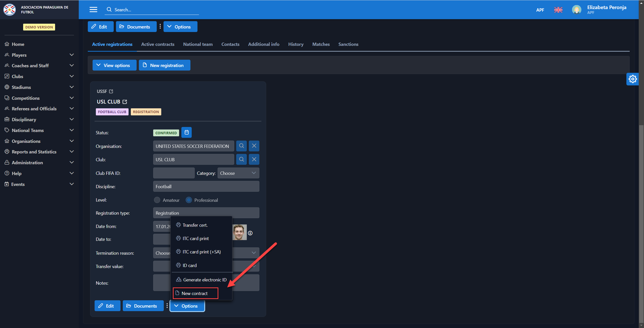Select the Amateur level radio button

click(x=157, y=200)
